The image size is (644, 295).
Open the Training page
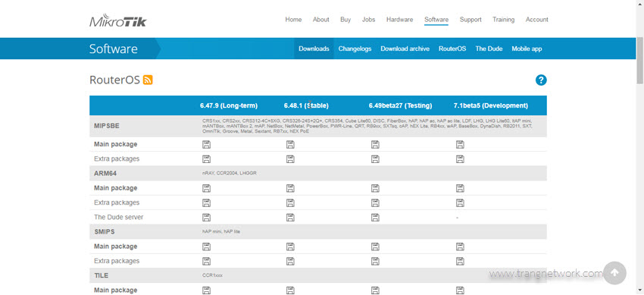pyautogui.click(x=504, y=19)
